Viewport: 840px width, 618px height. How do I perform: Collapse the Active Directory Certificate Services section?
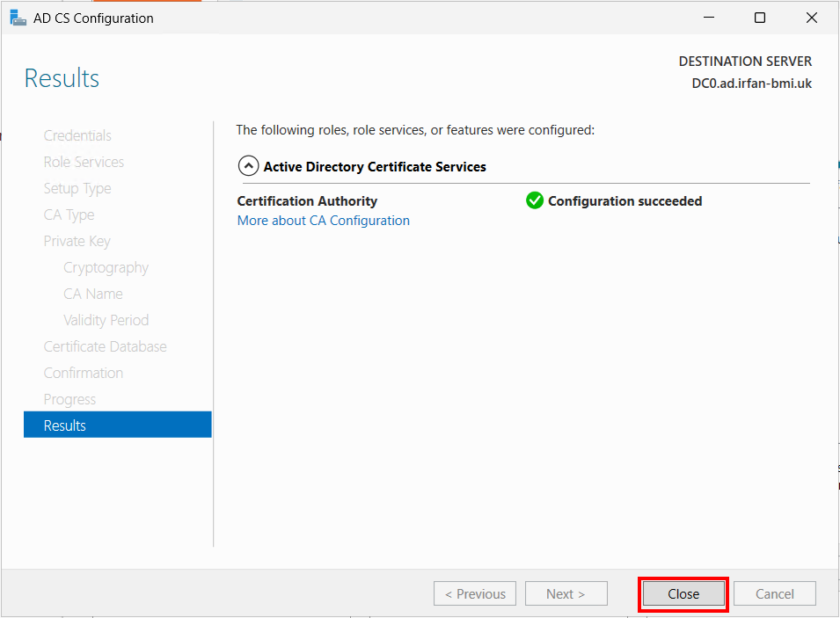248,166
